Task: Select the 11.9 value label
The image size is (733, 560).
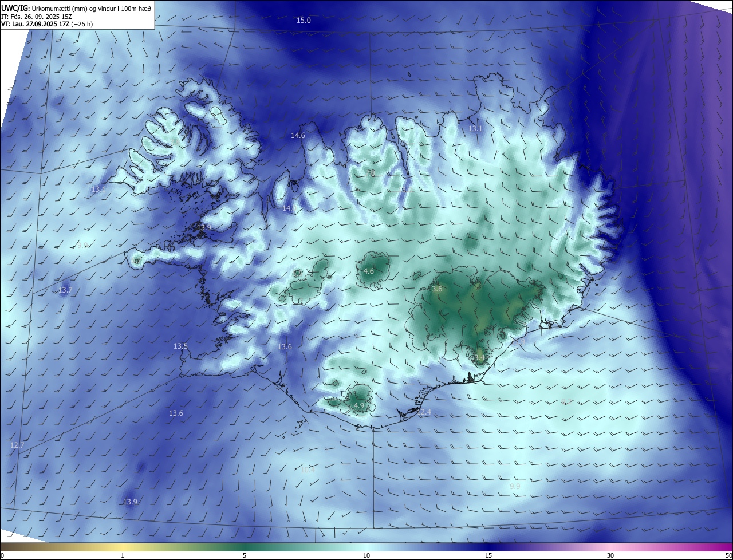Action: [518, 342]
